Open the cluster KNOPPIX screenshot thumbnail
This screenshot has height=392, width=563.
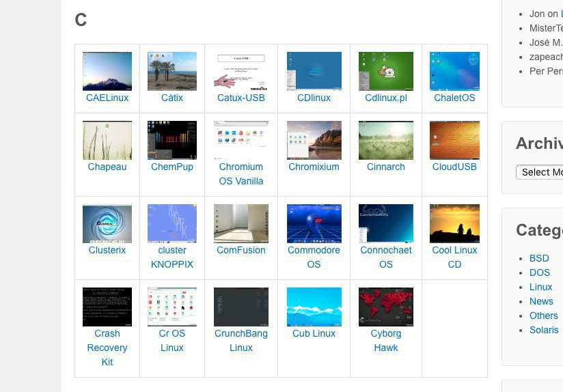172,223
